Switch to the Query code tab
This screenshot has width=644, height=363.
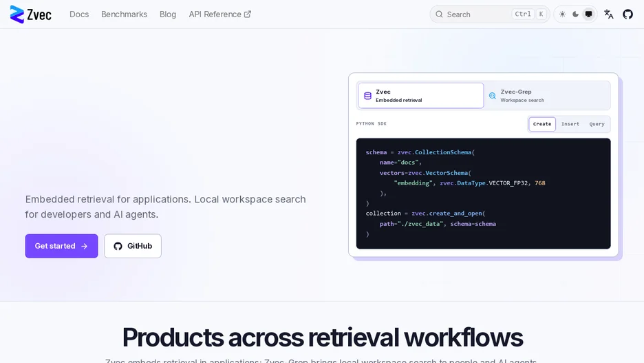pyautogui.click(x=597, y=124)
